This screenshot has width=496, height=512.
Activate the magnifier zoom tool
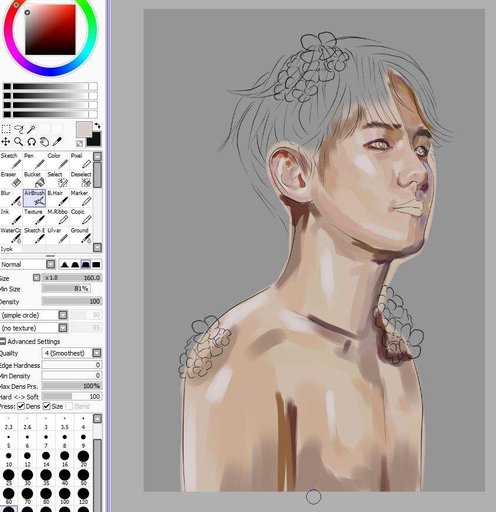[x=19, y=142]
